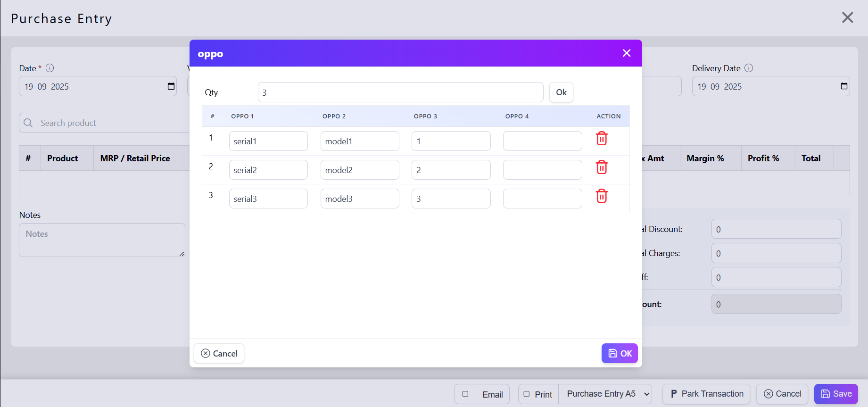Click the search product magnifier icon
Image resolution: width=868 pixels, height=407 pixels.
(28, 123)
